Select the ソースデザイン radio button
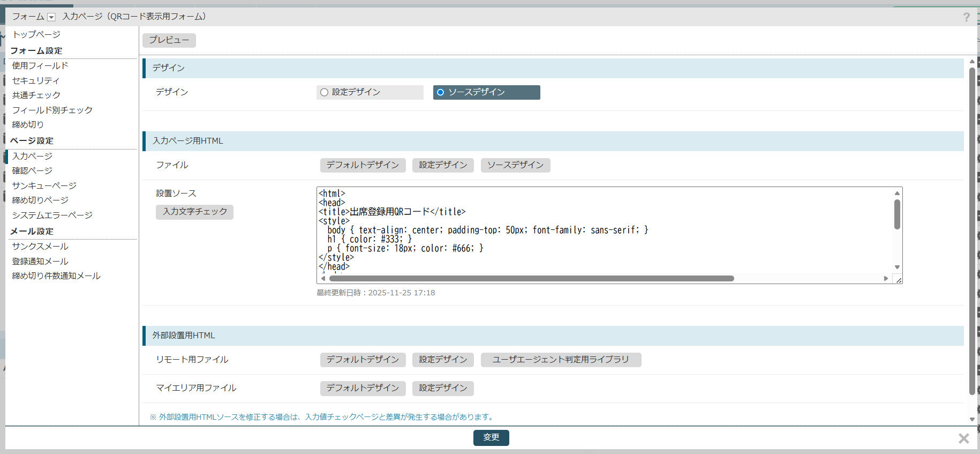The image size is (980, 454). tap(440, 92)
